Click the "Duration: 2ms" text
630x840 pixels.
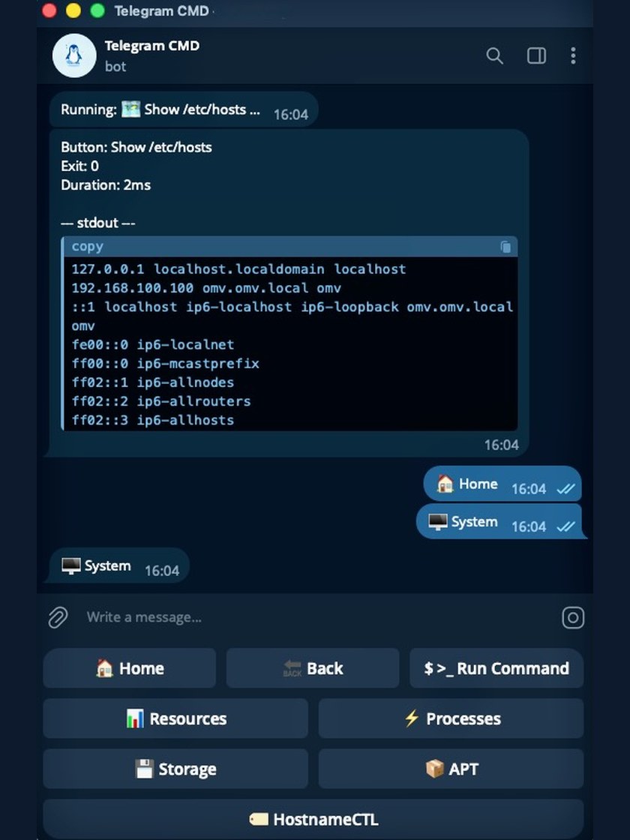[x=106, y=184]
